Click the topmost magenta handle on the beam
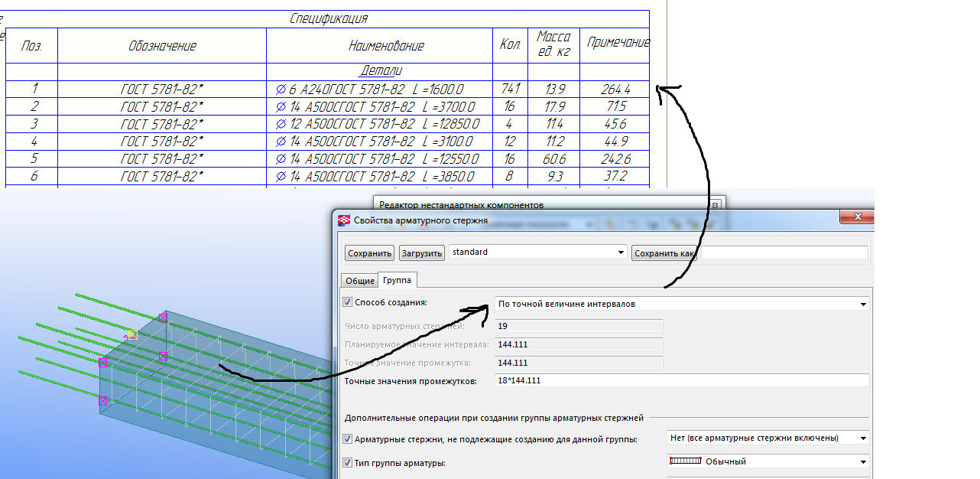980x479 pixels. [x=162, y=318]
